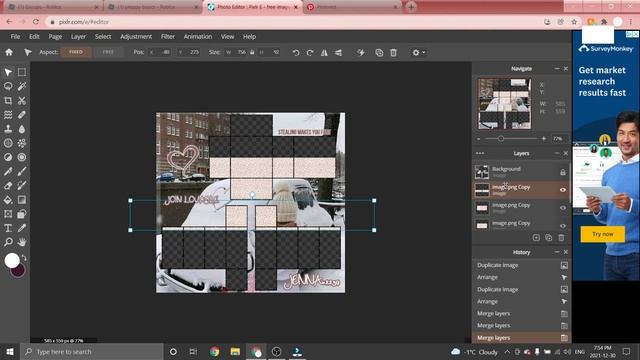Open File Explorer from taskbar

tap(235, 351)
